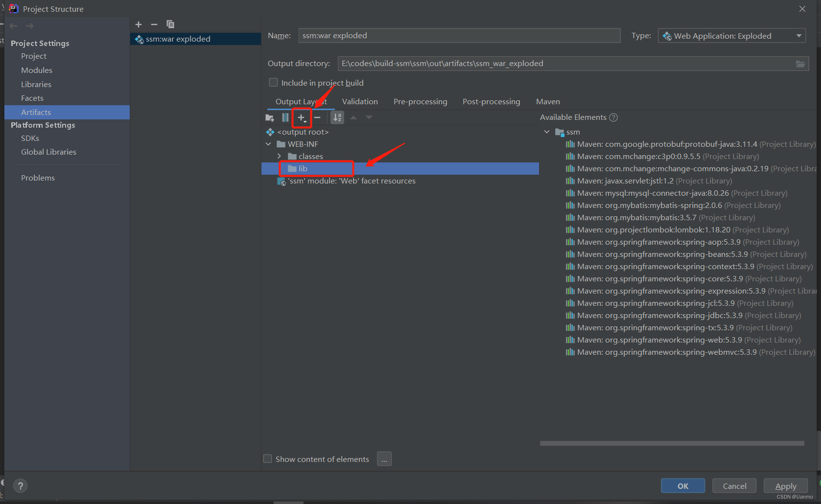Open the ellipsis options button

384,459
